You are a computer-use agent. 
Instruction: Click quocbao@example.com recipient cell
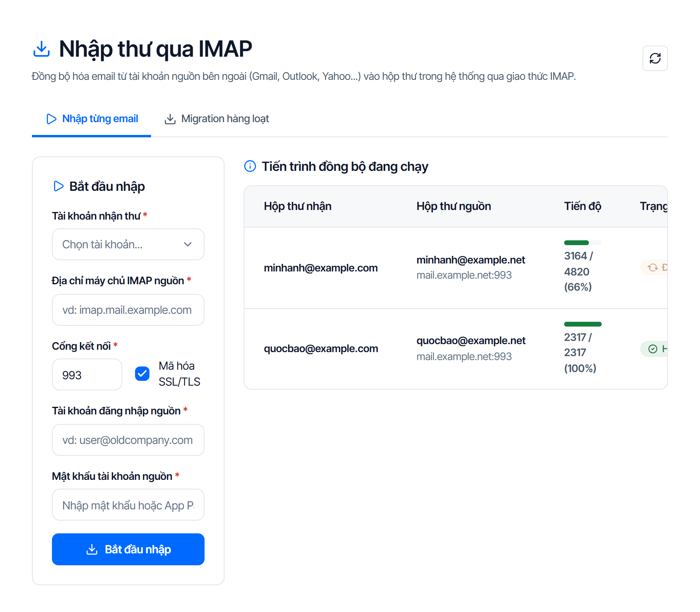321,349
